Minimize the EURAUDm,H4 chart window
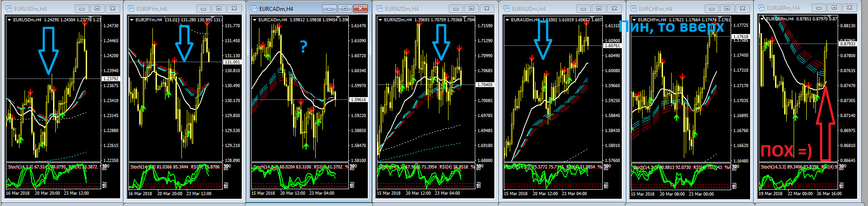Viewport: 868px width, 206px height. (584, 9)
